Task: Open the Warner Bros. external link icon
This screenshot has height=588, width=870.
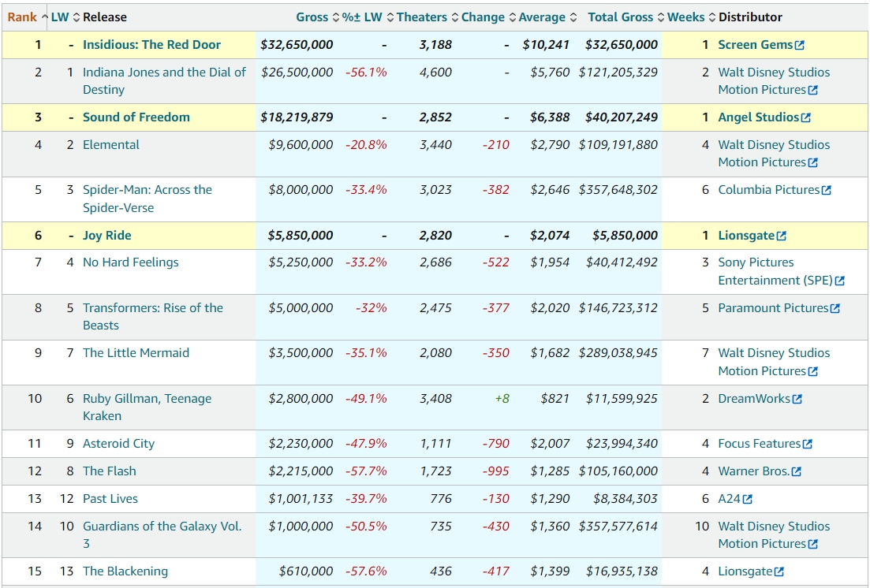Action: 797,472
